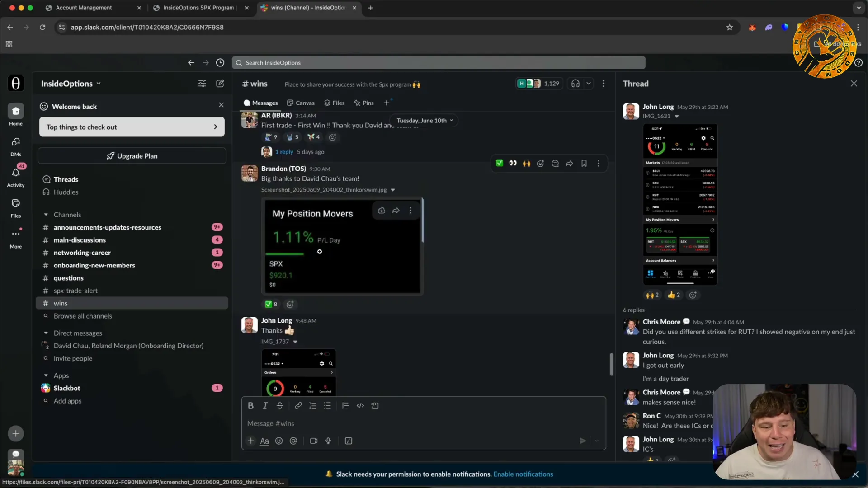Screen dimensions: 868x488
Task: Open the thread's IMG_1631 phone screenshot
Action: coord(680,204)
